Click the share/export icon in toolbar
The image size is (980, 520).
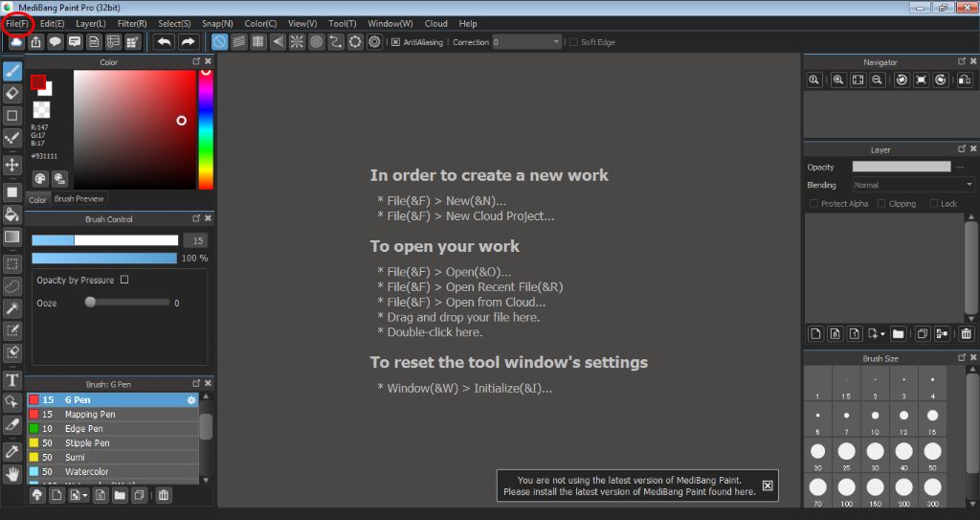[x=35, y=42]
